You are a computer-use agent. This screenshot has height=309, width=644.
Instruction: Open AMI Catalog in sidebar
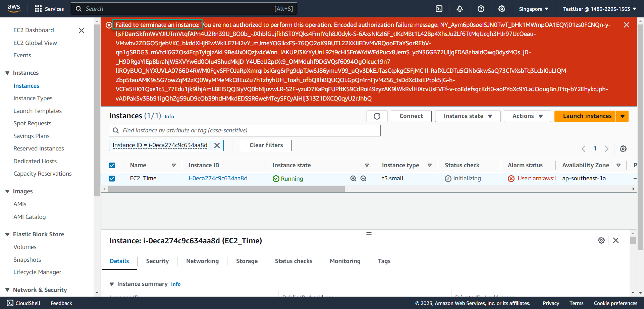point(30,217)
